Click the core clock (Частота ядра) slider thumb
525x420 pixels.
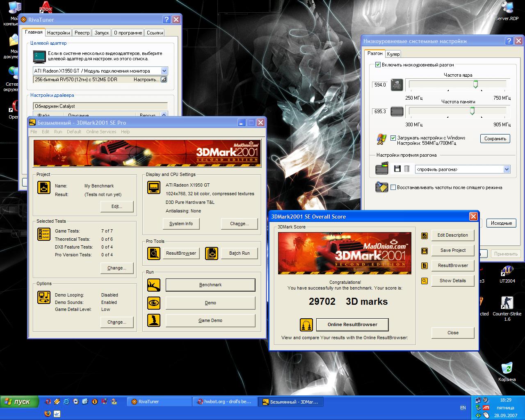click(475, 84)
